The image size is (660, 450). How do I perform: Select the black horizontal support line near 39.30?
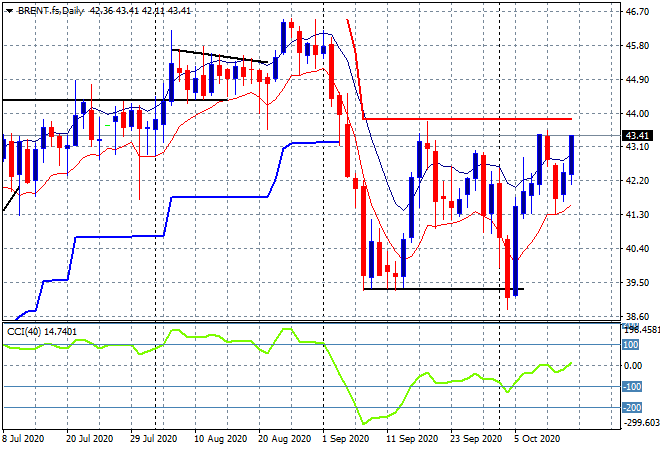(x=444, y=289)
